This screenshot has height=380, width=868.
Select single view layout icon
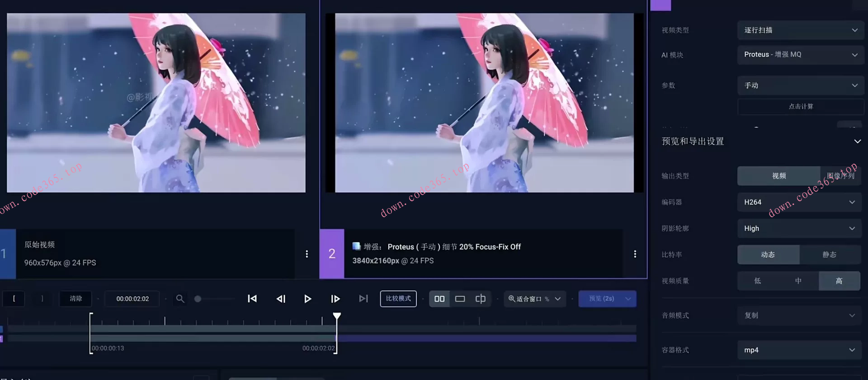coord(460,299)
